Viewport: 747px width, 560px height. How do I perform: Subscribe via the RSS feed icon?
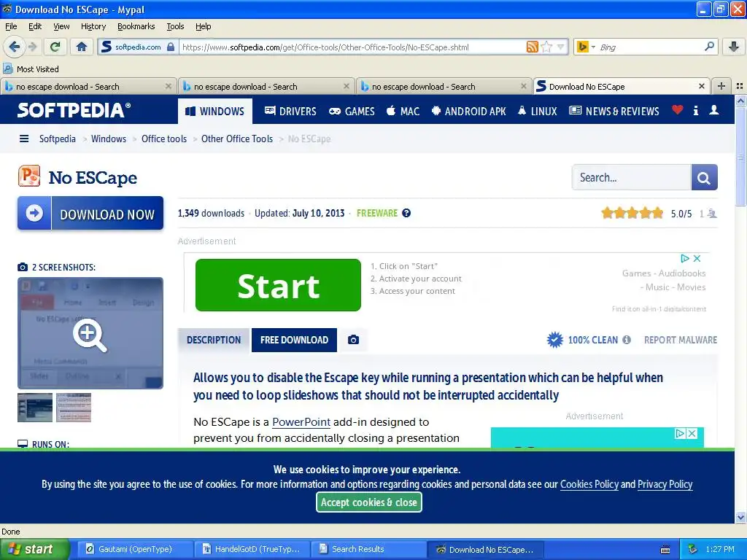click(532, 47)
